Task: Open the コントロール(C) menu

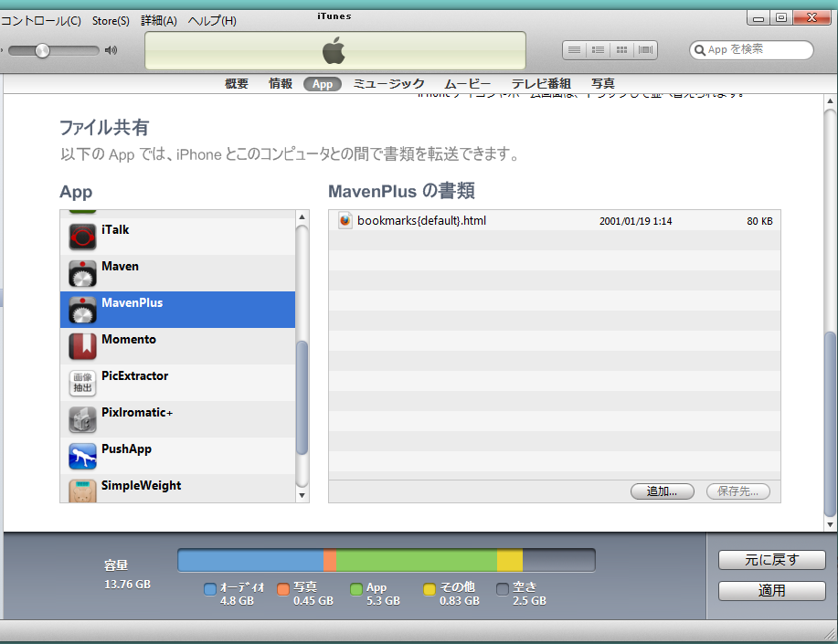Action: 40,21
